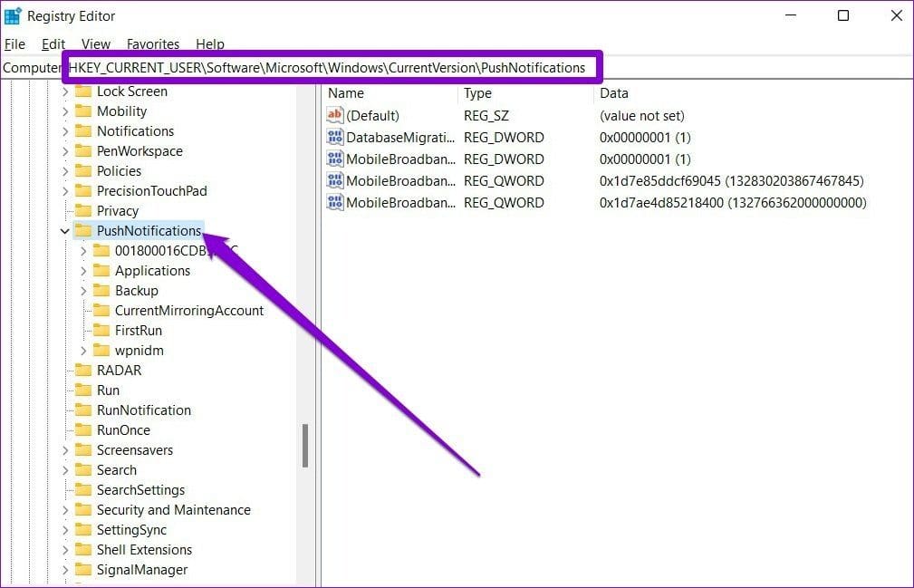The height and width of the screenshot is (588, 914).
Task: Select the RunNotification folder icon
Action: point(83,410)
